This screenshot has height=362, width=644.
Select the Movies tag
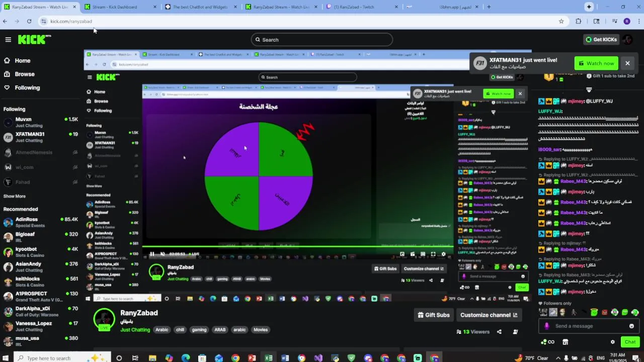click(261, 330)
